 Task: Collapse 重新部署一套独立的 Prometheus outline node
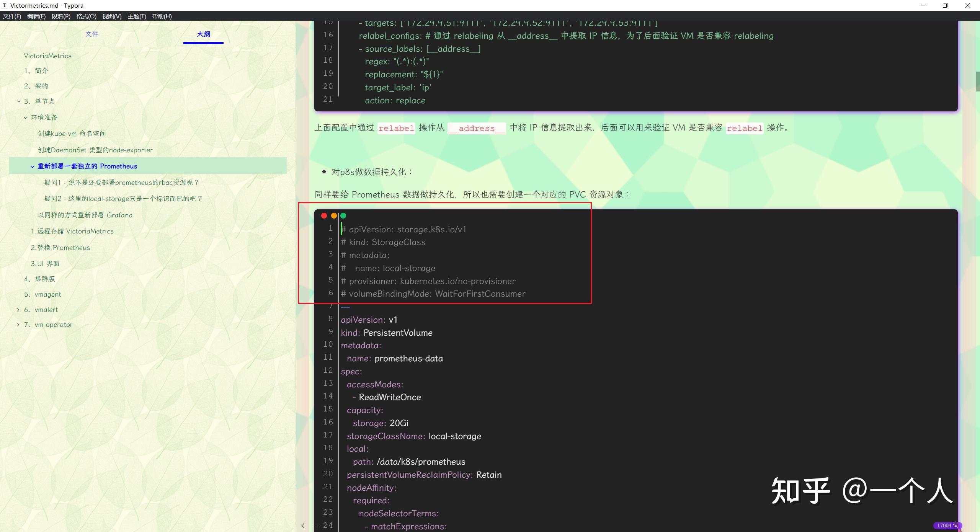[32, 166]
